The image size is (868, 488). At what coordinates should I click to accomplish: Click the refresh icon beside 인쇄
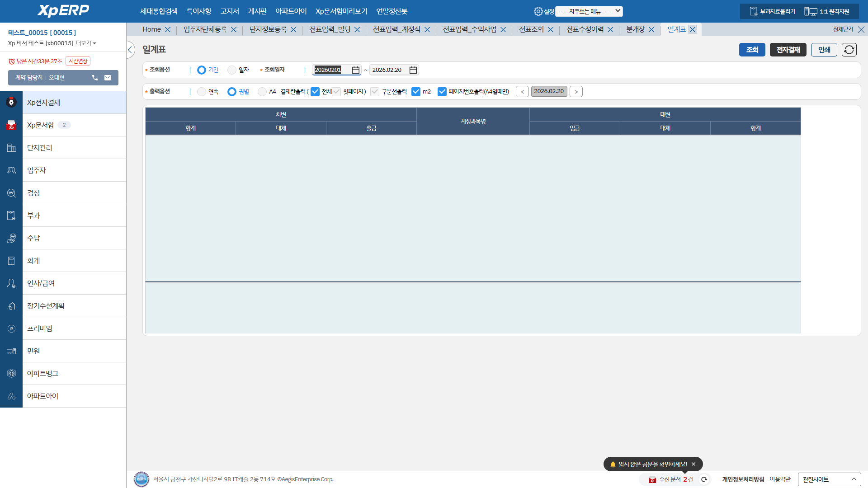[x=849, y=50]
